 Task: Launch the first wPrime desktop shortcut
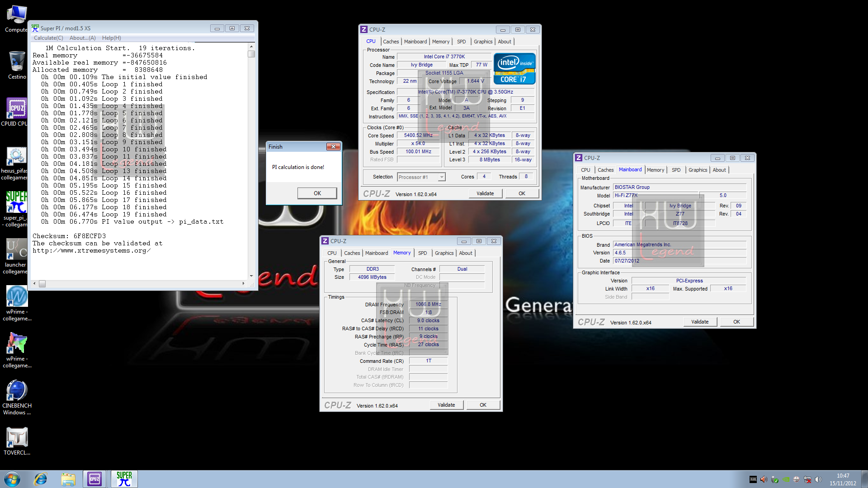[x=17, y=303]
